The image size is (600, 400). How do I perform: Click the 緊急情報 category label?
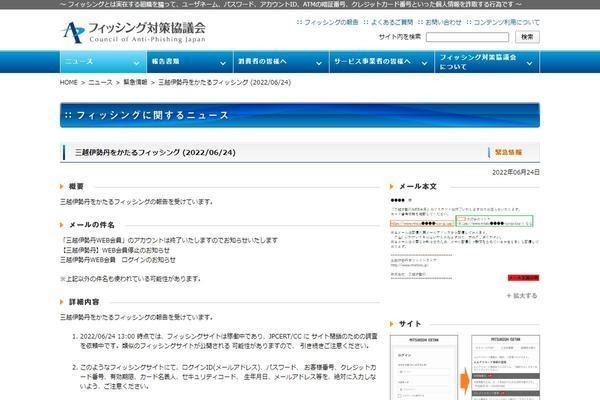[x=508, y=152]
